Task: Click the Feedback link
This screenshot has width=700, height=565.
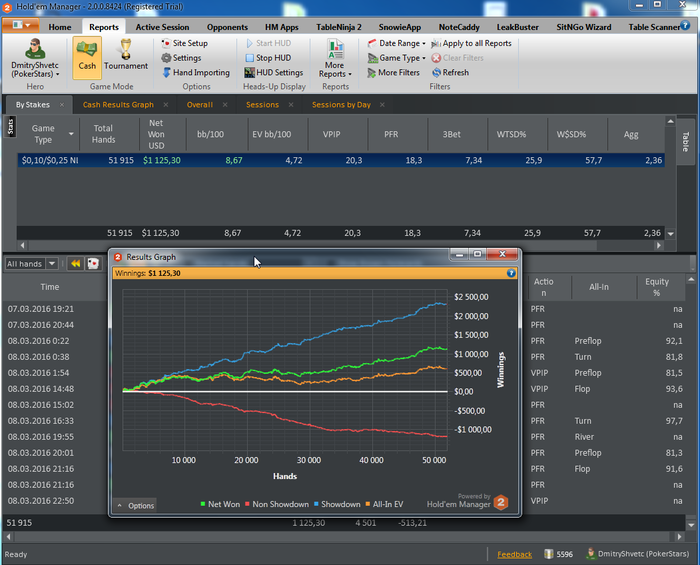Action: coord(514,555)
